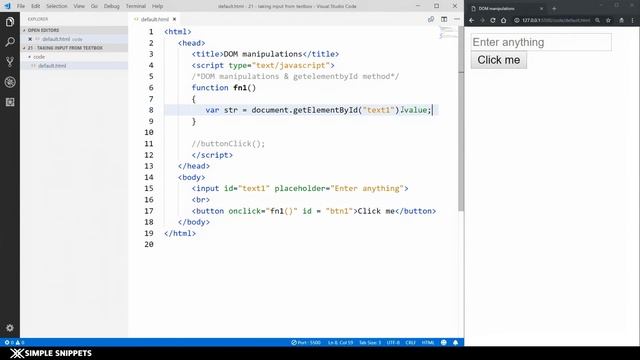Click the '//buttonClick();' comment line
This screenshot has height=360, width=640.
(228, 144)
